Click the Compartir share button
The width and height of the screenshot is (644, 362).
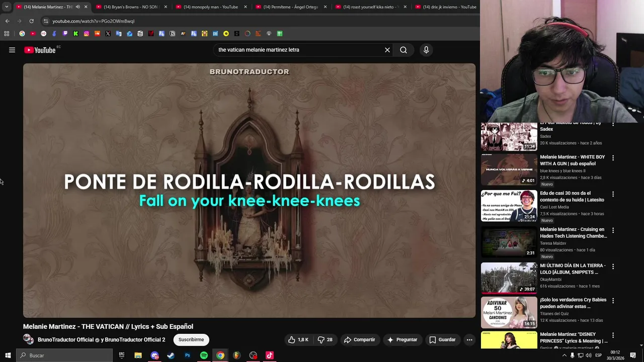[x=360, y=340]
